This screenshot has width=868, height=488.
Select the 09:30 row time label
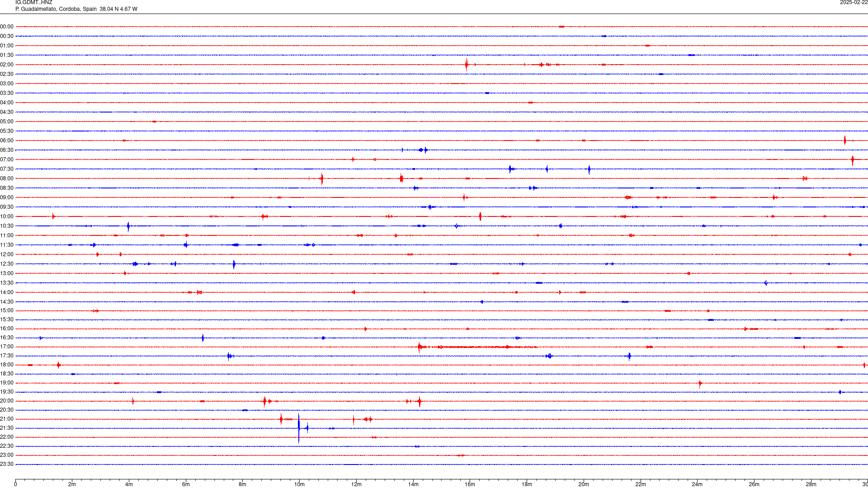[7, 207]
